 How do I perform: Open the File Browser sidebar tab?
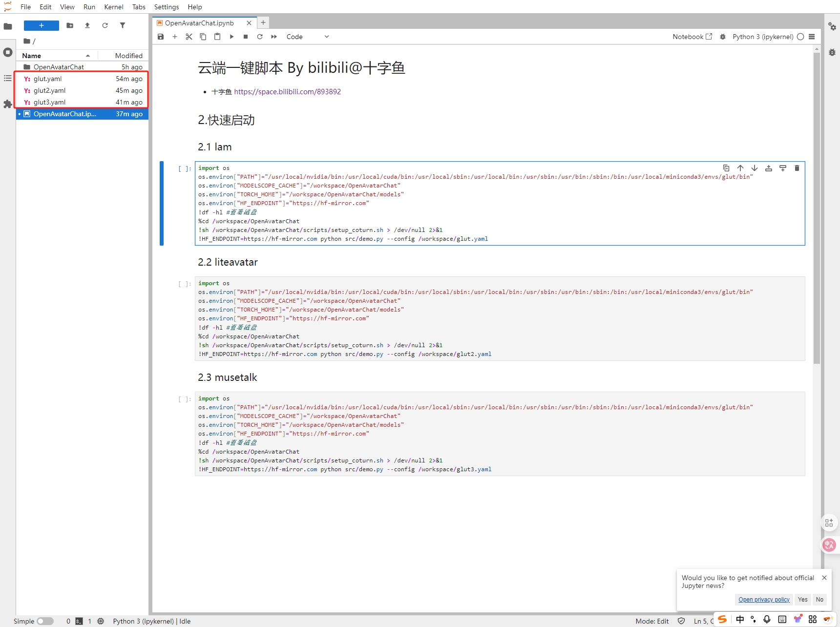pyautogui.click(x=8, y=26)
